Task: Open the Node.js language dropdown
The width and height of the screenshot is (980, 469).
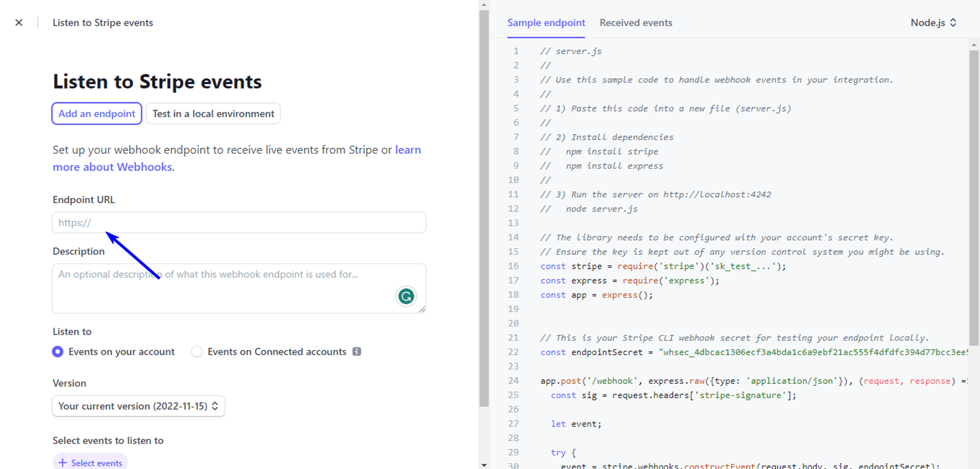Action: 933,23
